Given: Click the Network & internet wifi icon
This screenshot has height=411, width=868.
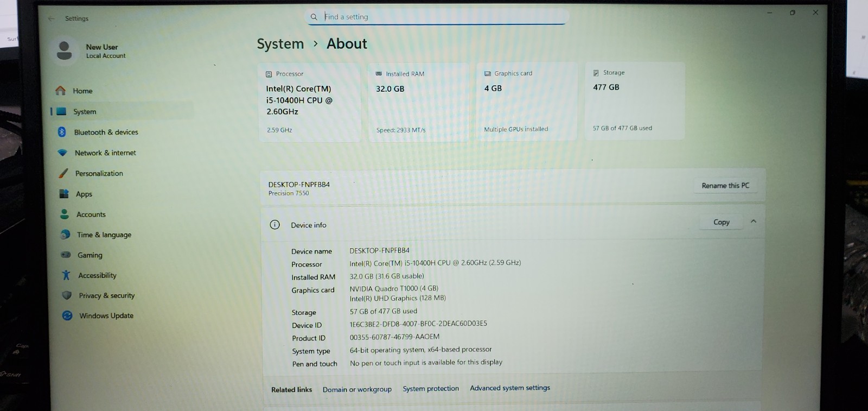Looking at the screenshot, I should (x=62, y=153).
